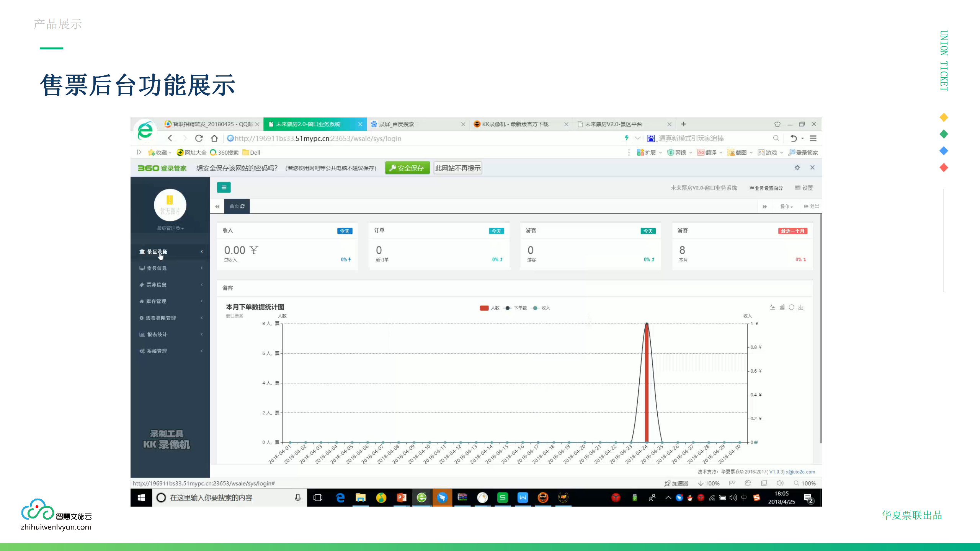Click the browser zoom 100% status control
Screen dimensions: 980x551
coord(805,483)
